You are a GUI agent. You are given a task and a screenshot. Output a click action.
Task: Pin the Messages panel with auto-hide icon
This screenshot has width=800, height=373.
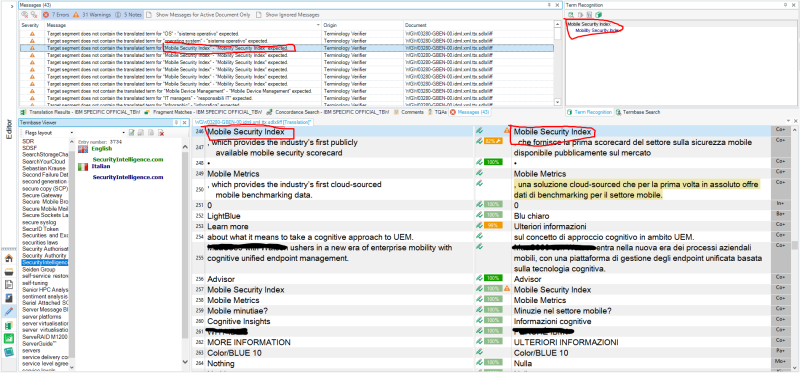[x=549, y=5]
